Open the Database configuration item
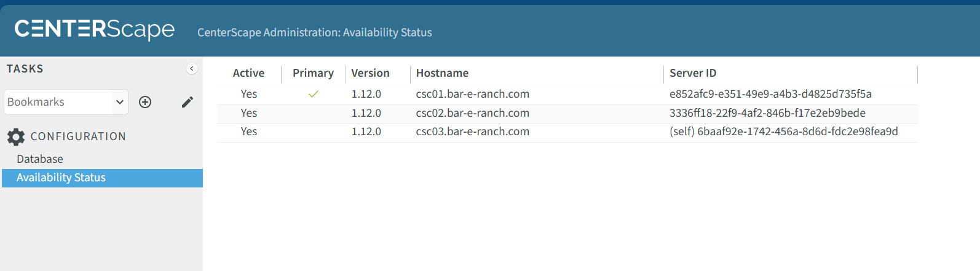This screenshot has height=271, width=980. click(40, 159)
